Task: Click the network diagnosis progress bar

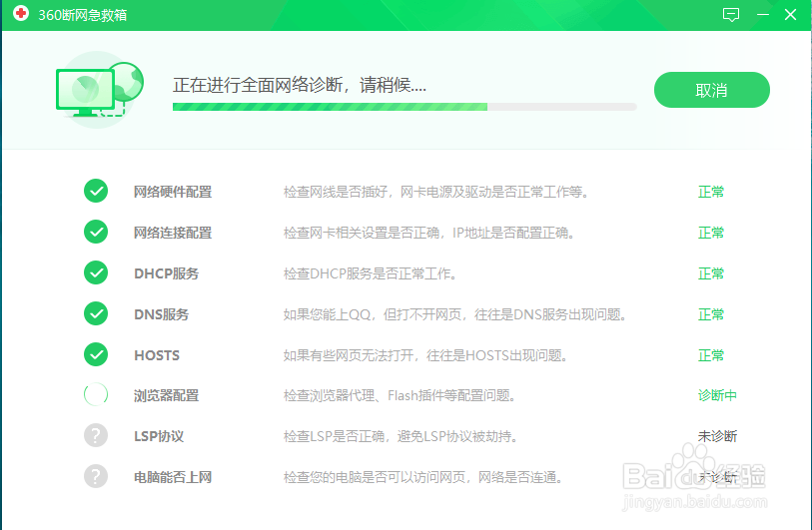Action: (405, 107)
